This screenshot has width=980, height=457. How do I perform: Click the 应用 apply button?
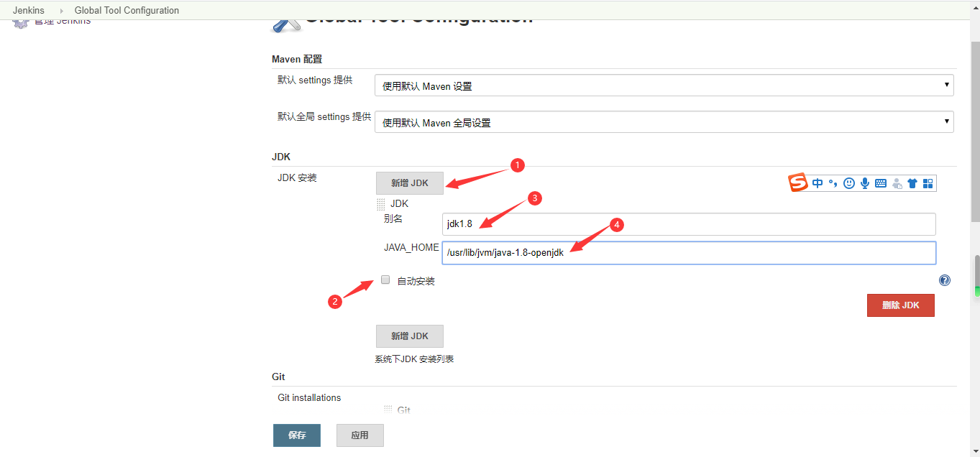[360, 435]
